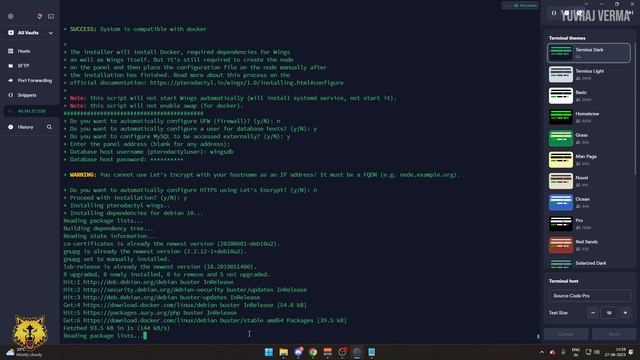
Task: Open File Explorer from the taskbar
Action: [x=284, y=352]
